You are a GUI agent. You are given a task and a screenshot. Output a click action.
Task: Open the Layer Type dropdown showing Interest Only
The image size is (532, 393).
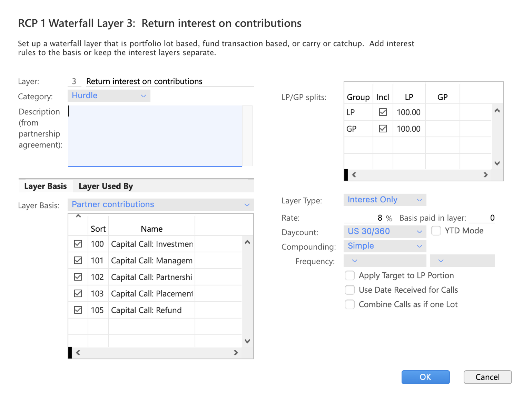pyautogui.click(x=385, y=200)
